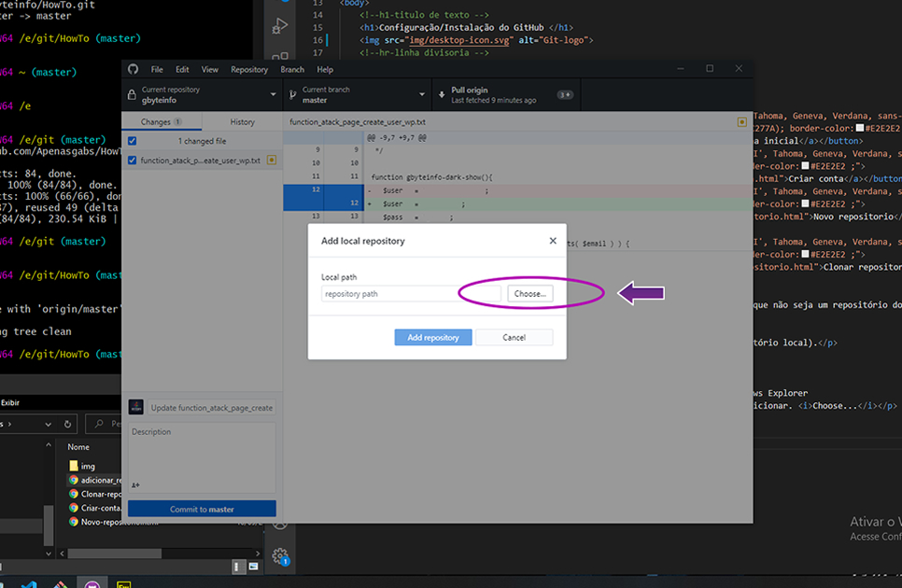Toggle the 1 changed file checkbox
This screenshot has height=588, width=902.
coord(133,141)
